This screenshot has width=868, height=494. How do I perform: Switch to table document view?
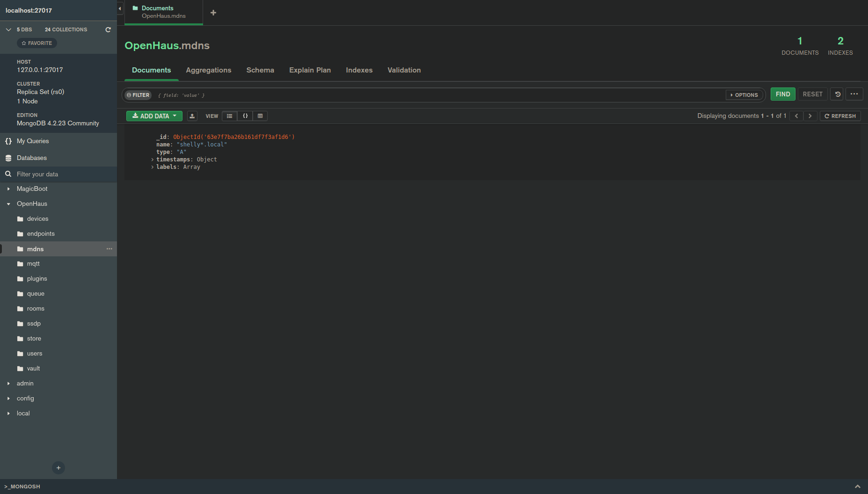click(260, 116)
